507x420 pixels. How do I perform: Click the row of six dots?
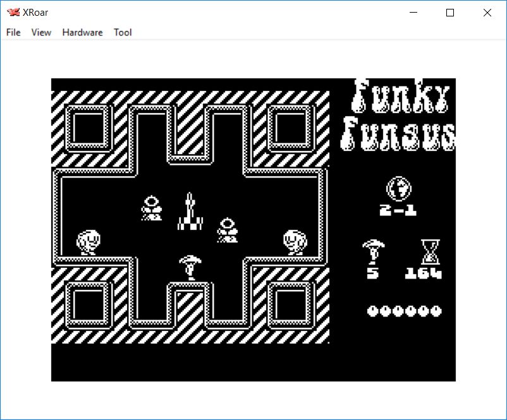pyautogui.click(x=405, y=311)
